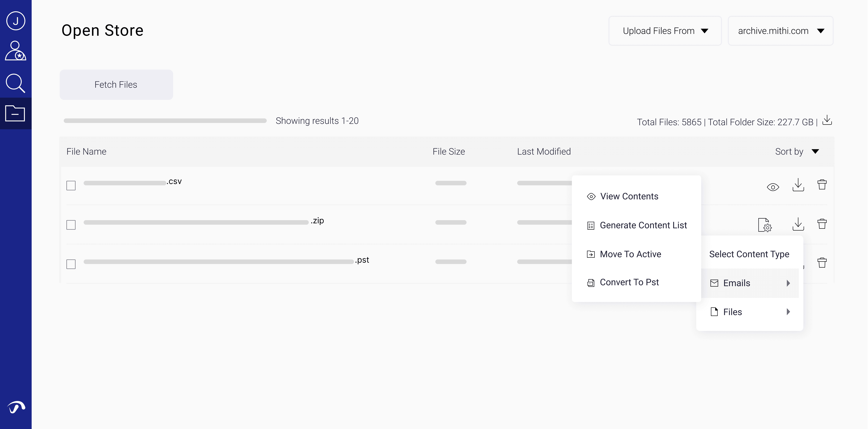
Task: Expand the Emails content type submenu
Action: (x=749, y=283)
